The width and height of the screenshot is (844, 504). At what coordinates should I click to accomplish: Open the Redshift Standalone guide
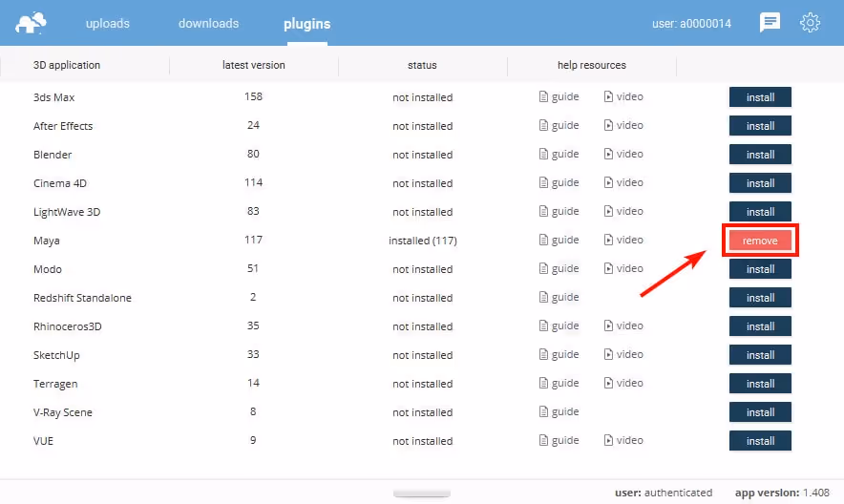(x=559, y=297)
